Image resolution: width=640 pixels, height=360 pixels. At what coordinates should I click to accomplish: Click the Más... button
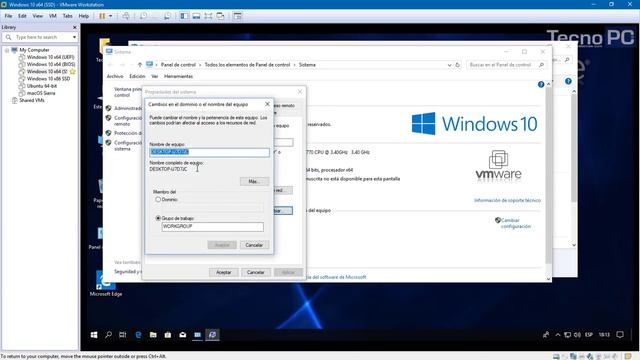(254, 181)
